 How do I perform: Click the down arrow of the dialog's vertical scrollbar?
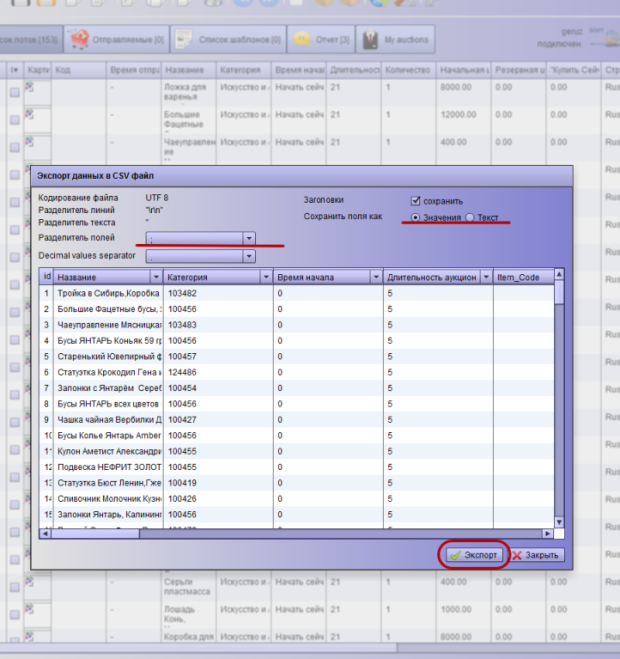click(x=559, y=522)
